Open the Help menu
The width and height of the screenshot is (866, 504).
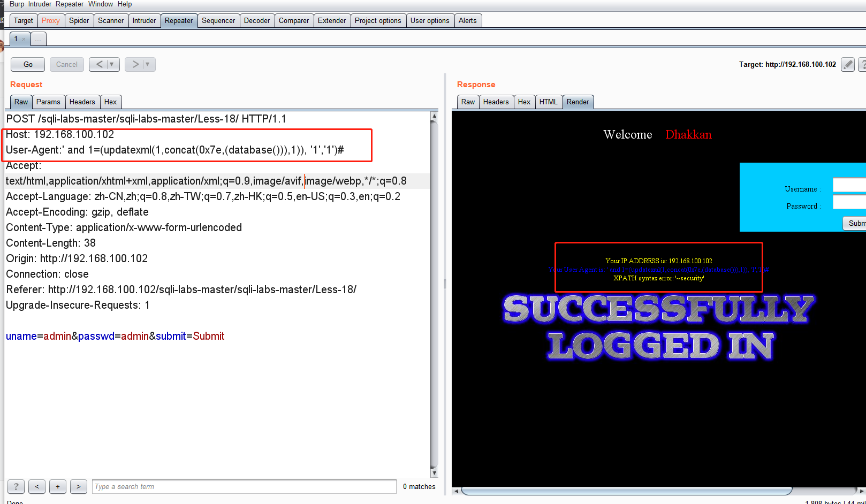125,4
